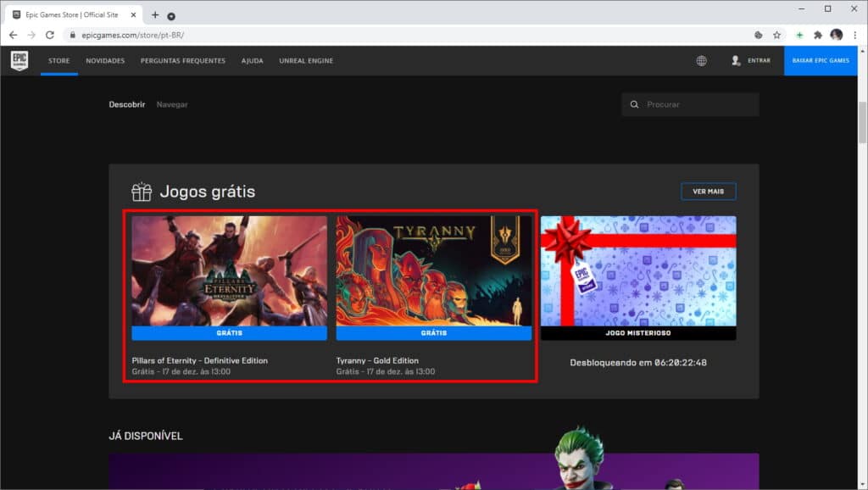Viewport: 868px width, 490px height.
Task: Click the Tyranny cover artwork
Action: point(433,270)
